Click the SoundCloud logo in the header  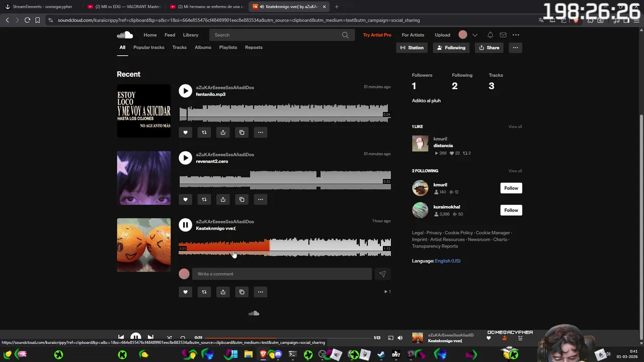pos(125,35)
